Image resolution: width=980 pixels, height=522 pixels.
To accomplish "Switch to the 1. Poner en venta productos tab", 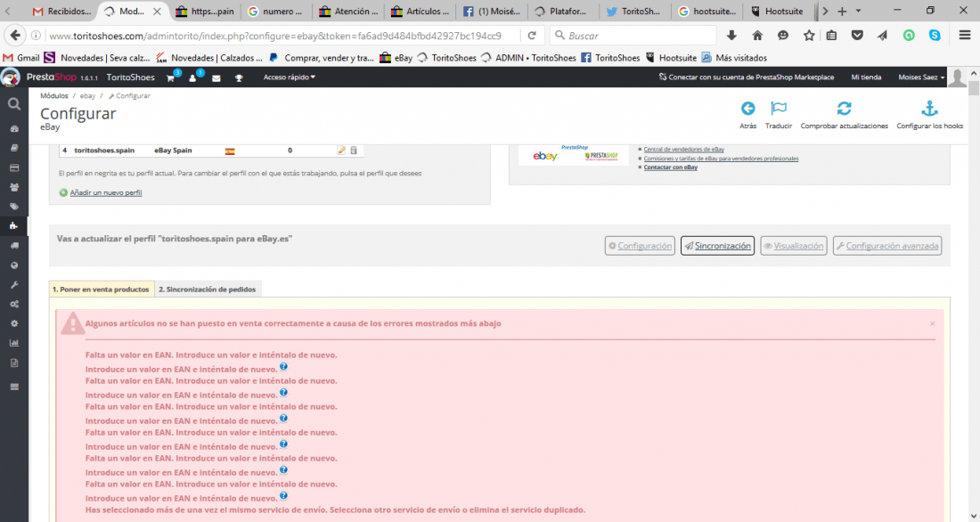I will pos(101,290).
